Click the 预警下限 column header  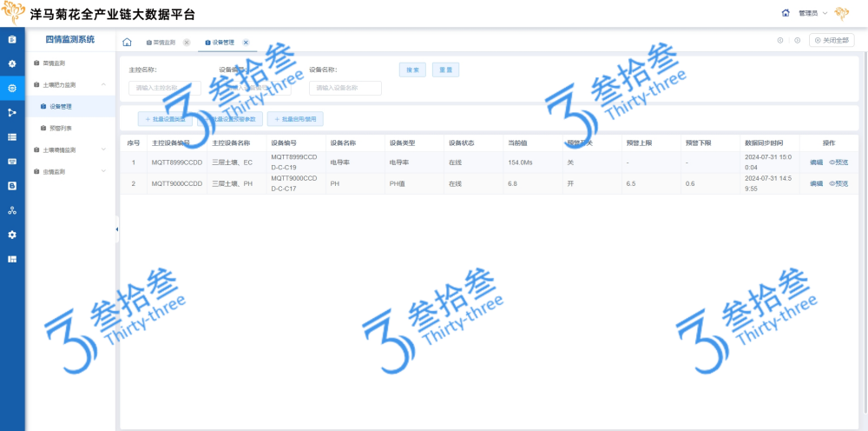coord(698,143)
